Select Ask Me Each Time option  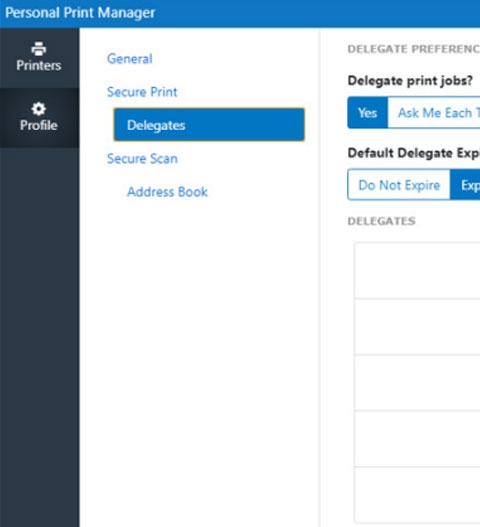(434, 113)
